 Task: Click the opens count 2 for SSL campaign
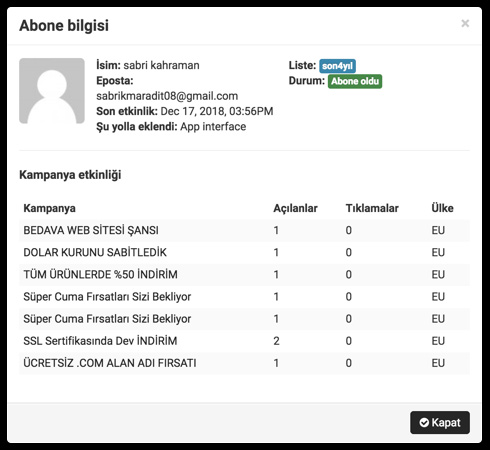(x=276, y=341)
